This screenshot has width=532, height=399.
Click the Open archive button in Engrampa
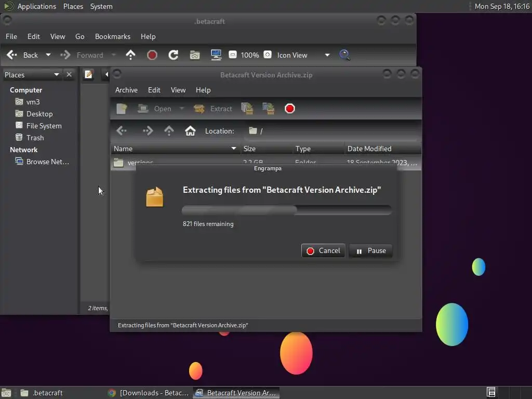coord(154,109)
